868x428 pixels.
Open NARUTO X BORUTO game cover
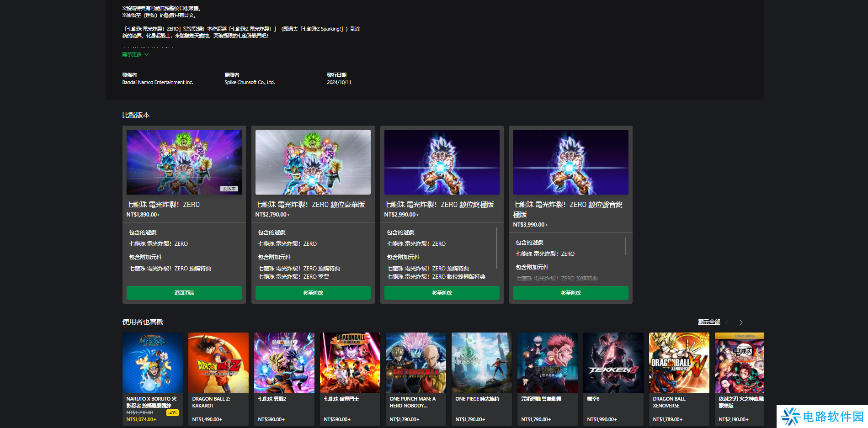[152, 363]
